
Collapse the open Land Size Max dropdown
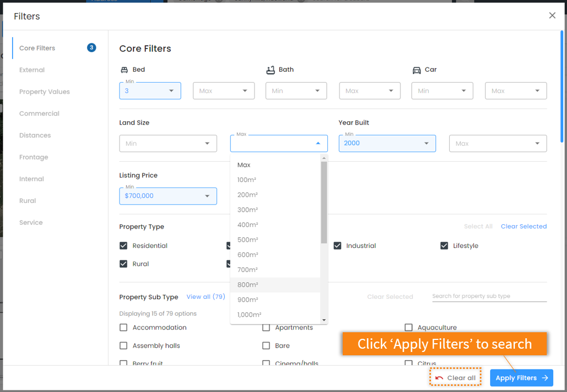(279, 144)
